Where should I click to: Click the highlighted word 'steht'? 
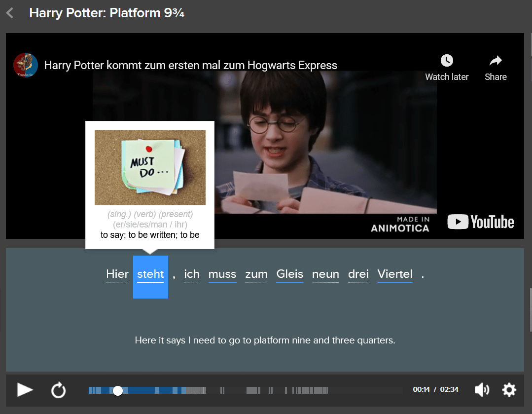(x=150, y=275)
